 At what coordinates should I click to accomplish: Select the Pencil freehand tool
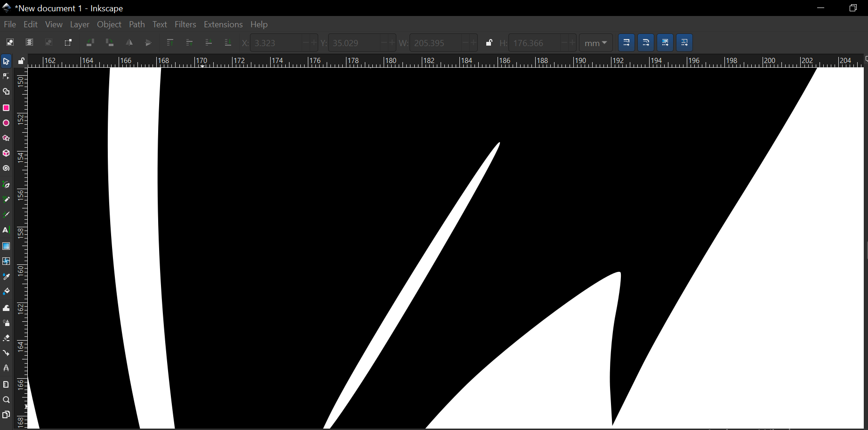[x=6, y=200]
